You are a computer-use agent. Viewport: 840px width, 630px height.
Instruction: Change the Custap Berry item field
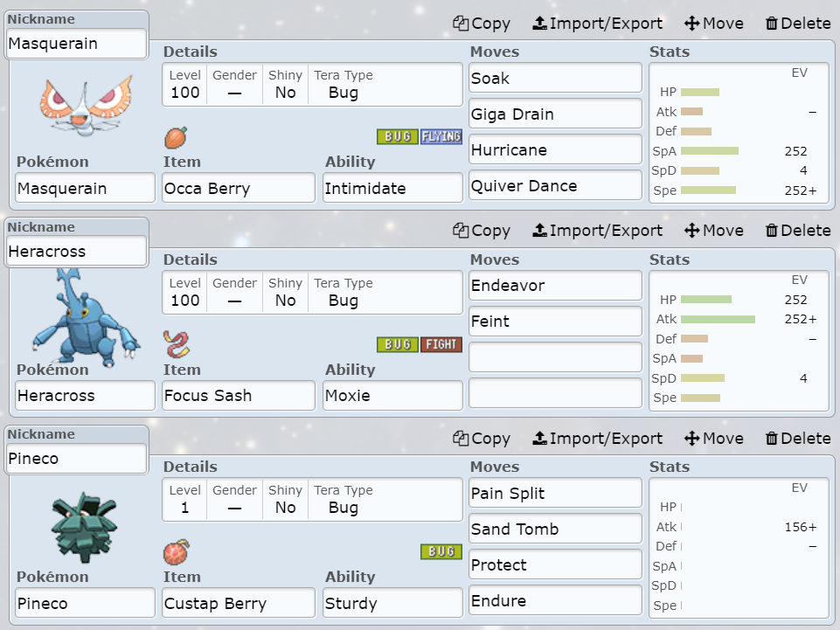(239, 603)
